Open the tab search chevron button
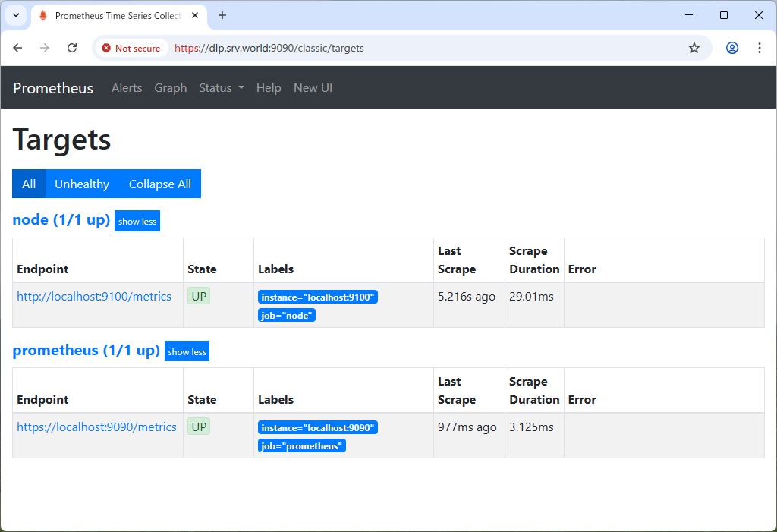777x532 pixels. pos(15,15)
